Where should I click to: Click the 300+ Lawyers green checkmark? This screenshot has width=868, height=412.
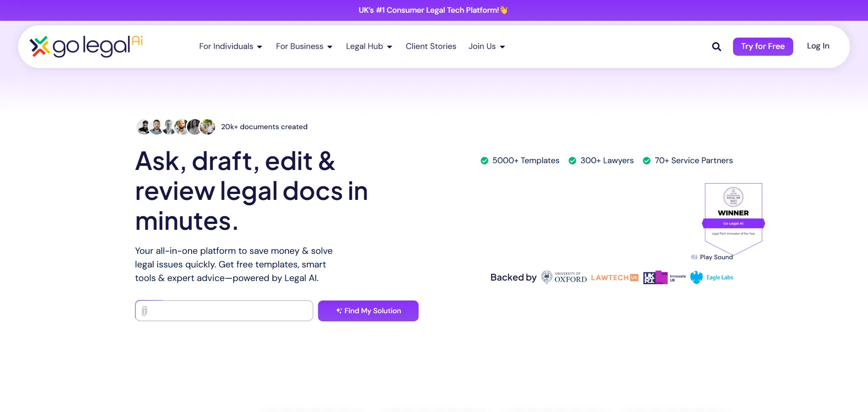[x=572, y=161]
